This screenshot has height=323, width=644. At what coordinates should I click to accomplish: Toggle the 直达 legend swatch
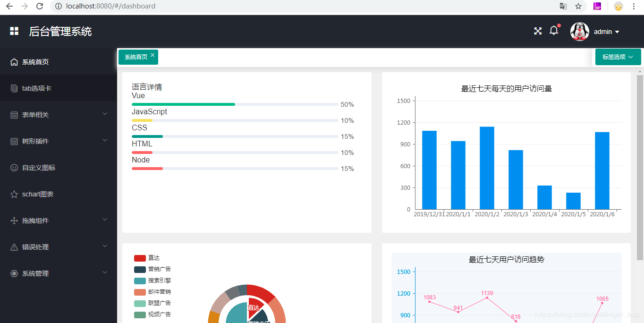[140, 258]
